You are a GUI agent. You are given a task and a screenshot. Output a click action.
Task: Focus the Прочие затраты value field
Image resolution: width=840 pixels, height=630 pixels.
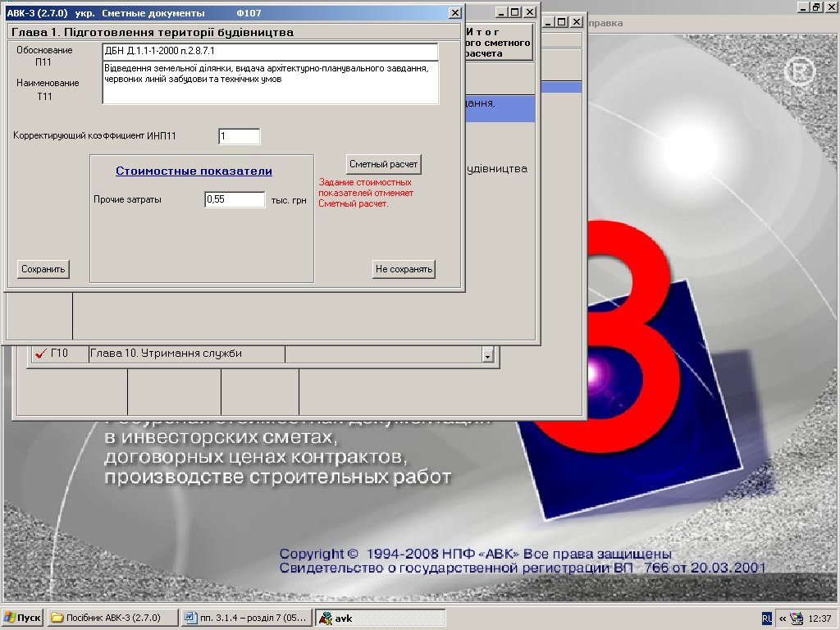(x=235, y=199)
